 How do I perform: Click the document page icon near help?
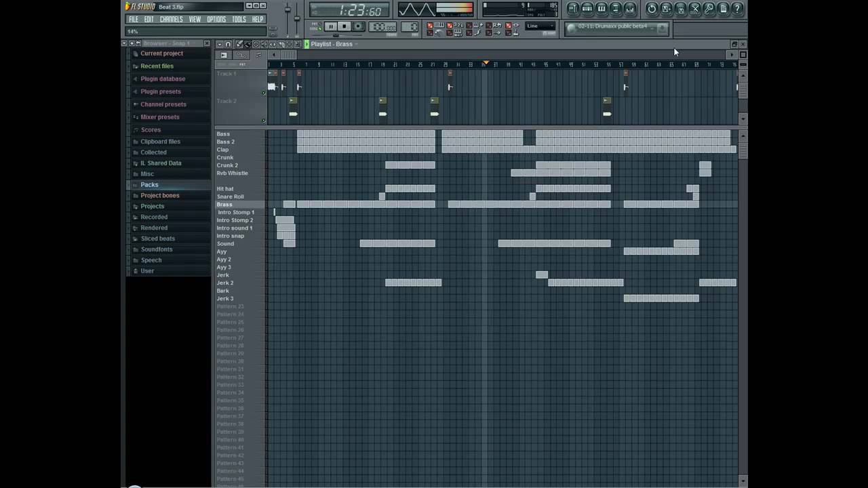click(723, 9)
